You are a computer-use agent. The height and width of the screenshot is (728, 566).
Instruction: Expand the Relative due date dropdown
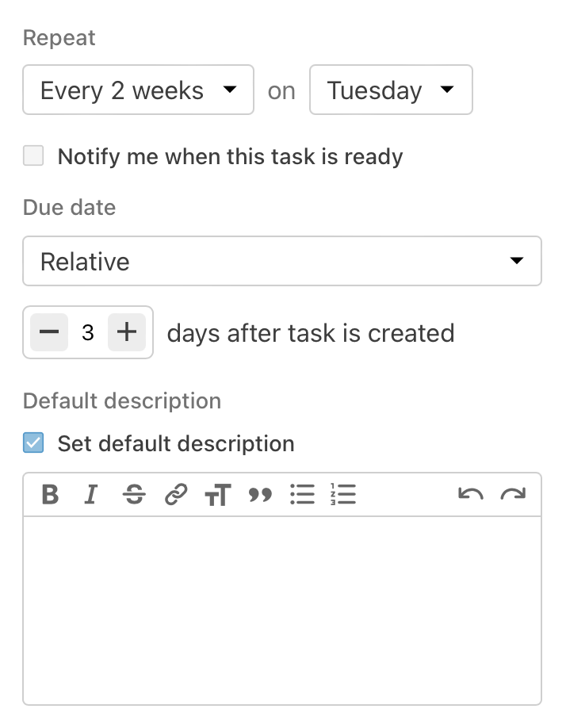click(x=281, y=261)
